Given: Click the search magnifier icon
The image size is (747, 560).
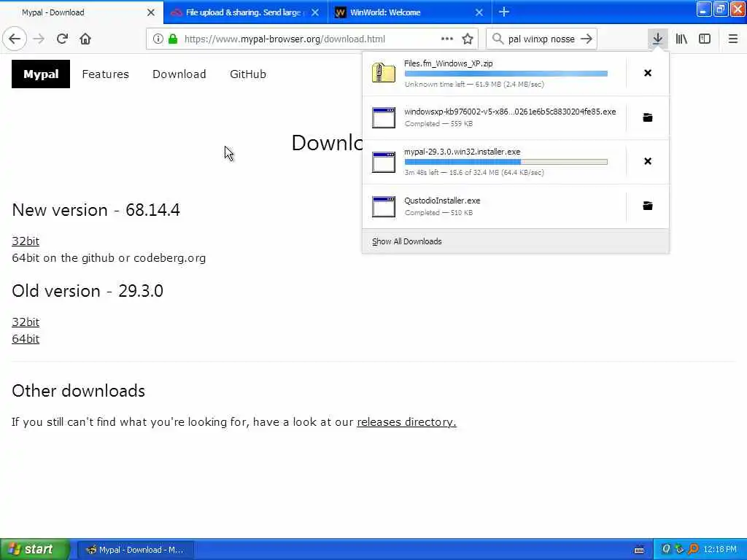Looking at the screenshot, I should (x=498, y=39).
